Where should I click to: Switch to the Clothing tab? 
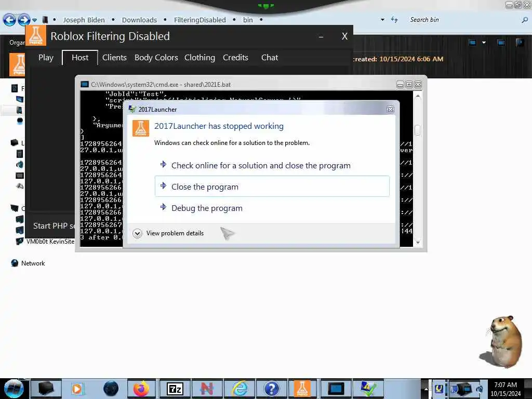199,58
